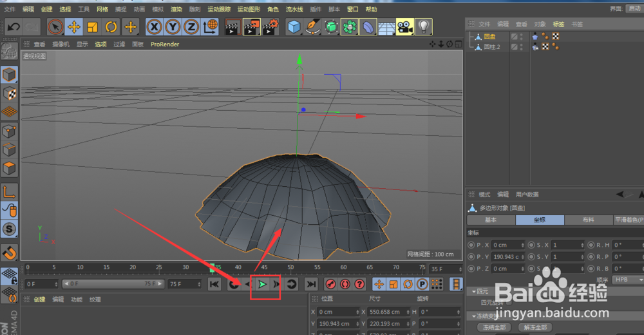644x335 pixels.
Task: Switch to Edges mode in left palette
Action: tap(10, 149)
